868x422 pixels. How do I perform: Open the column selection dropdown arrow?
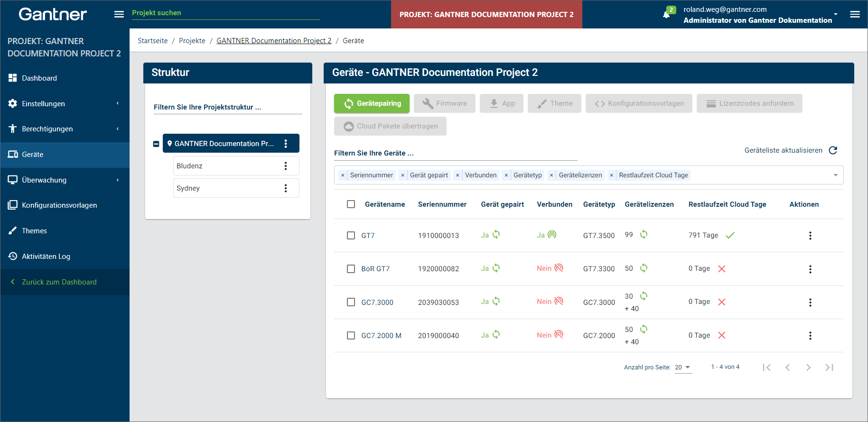836,175
